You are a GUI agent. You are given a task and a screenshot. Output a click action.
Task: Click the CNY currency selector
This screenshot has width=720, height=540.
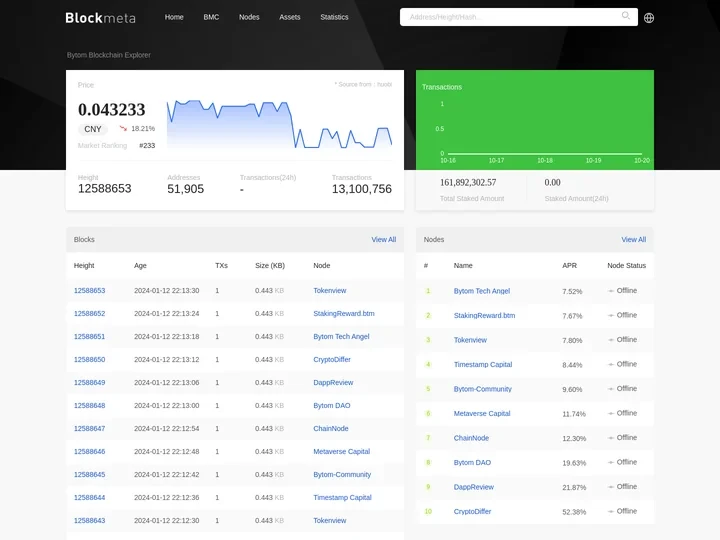coord(93,129)
